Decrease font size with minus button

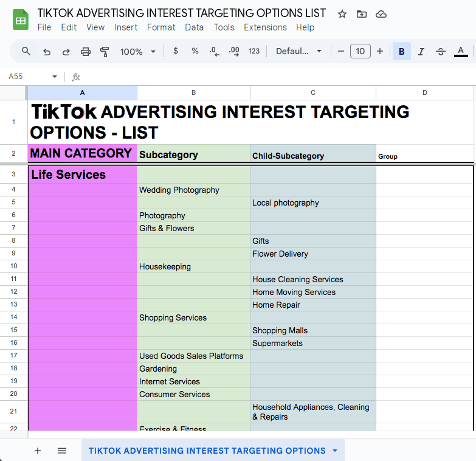[x=341, y=51]
